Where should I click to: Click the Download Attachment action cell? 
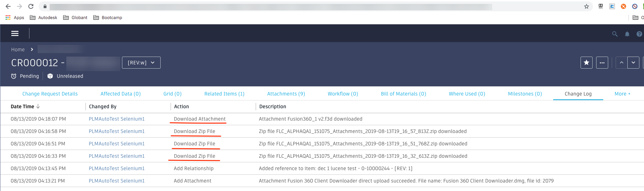pyautogui.click(x=200, y=119)
